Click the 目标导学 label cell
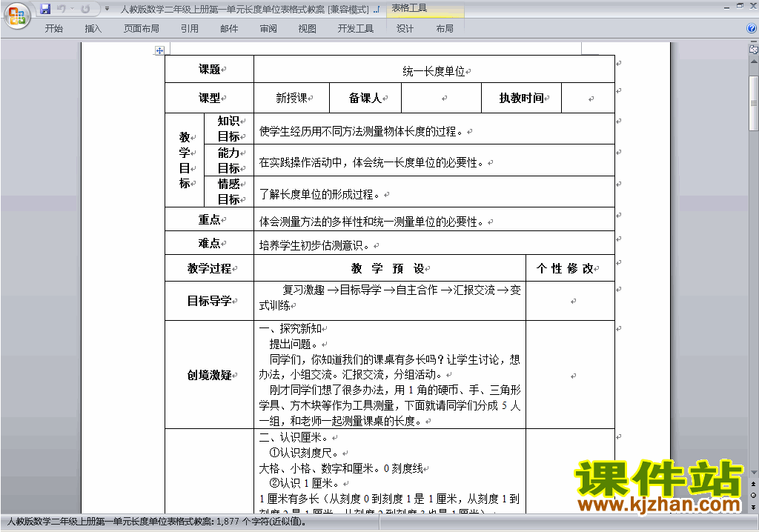This screenshot has width=759, height=532. coord(209,301)
